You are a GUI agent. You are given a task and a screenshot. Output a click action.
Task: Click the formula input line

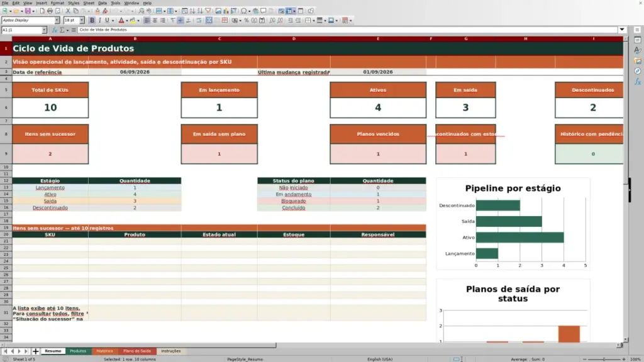(x=347, y=30)
